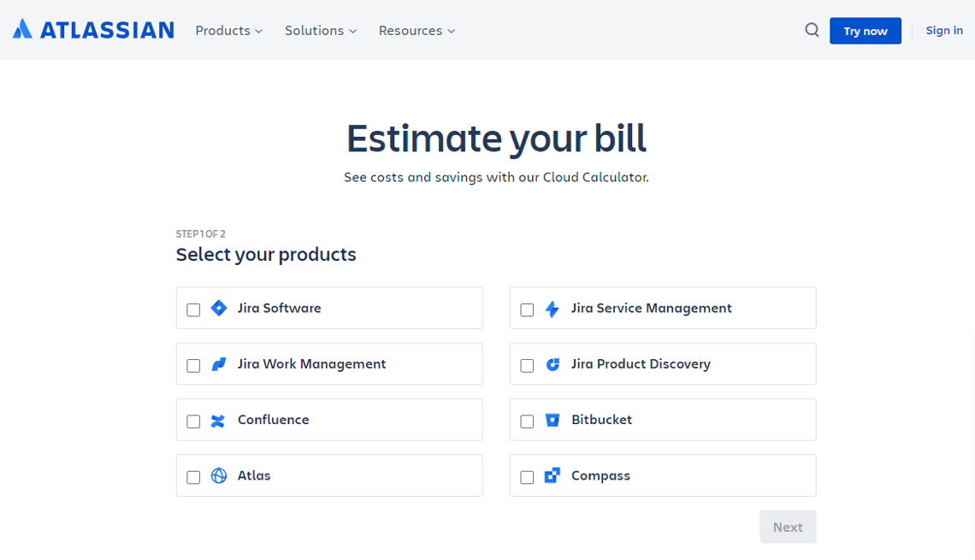This screenshot has width=975, height=560.
Task: Click the Compass icon
Action: (552, 476)
